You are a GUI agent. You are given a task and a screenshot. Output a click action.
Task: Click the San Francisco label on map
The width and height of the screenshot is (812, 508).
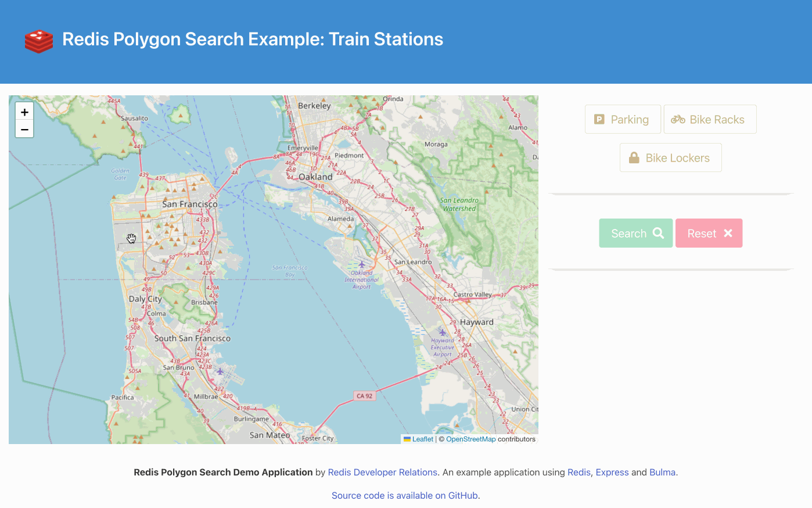click(190, 204)
